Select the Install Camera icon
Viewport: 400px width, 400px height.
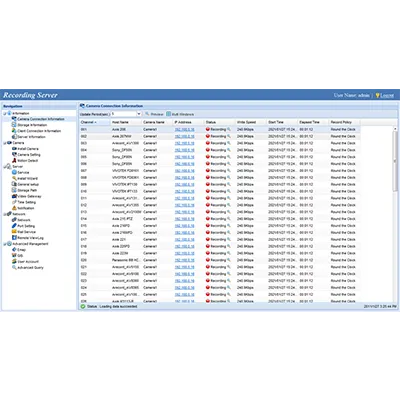point(14,149)
